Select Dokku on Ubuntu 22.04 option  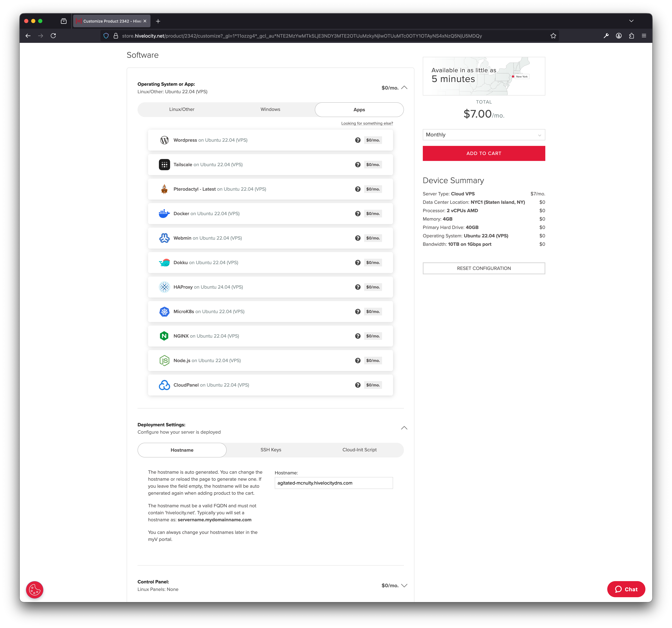coord(270,263)
